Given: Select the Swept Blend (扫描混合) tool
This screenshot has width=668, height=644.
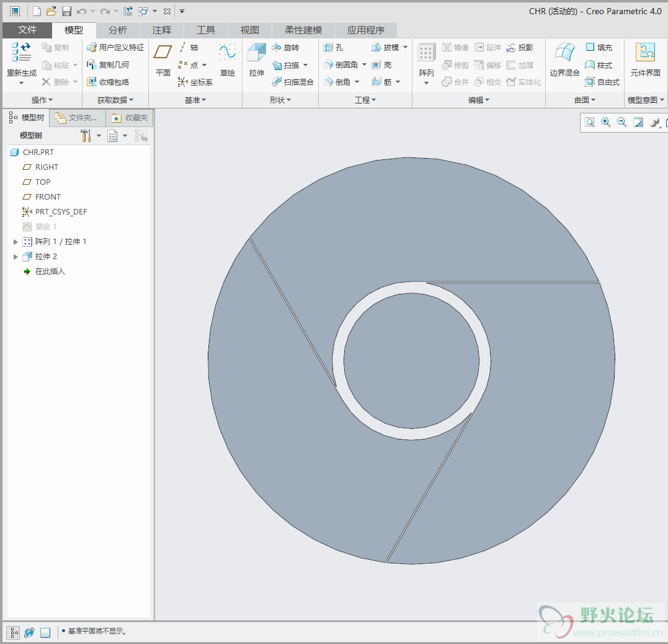Looking at the screenshot, I should (293, 82).
